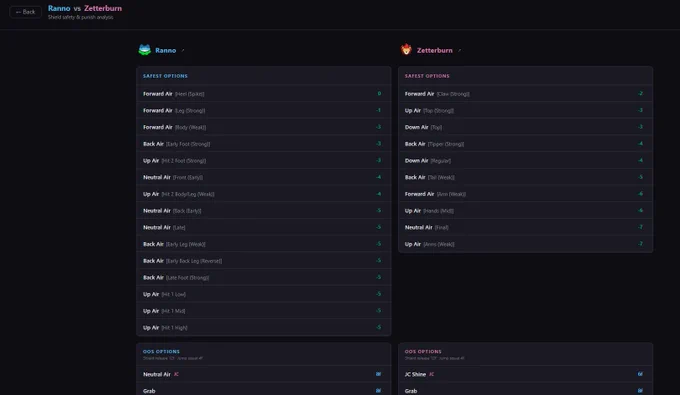This screenshot has height=395, width=680.
Task: Select Ranno Back Air Early Leg (Weak) row
Action: click(x=264, y=244)
